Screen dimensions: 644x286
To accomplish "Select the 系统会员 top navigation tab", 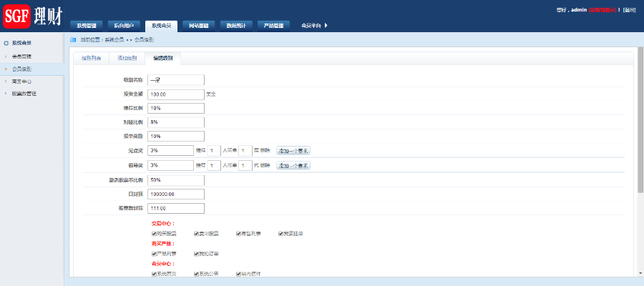I will (x=162, y=26).
